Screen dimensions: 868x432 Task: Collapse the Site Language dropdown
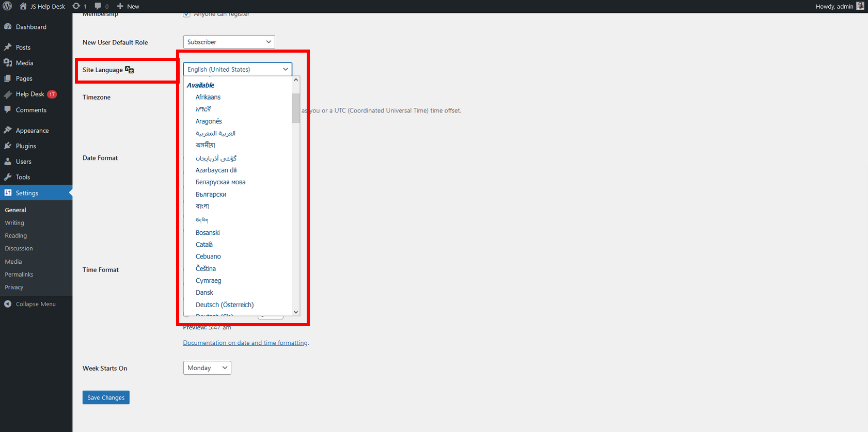(x=238, y=69)
